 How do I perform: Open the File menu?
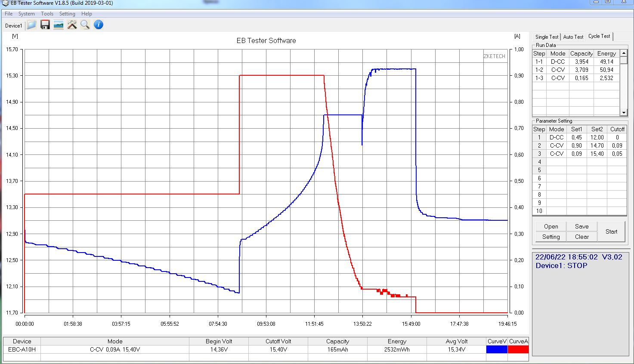click(x=9, y=14)
